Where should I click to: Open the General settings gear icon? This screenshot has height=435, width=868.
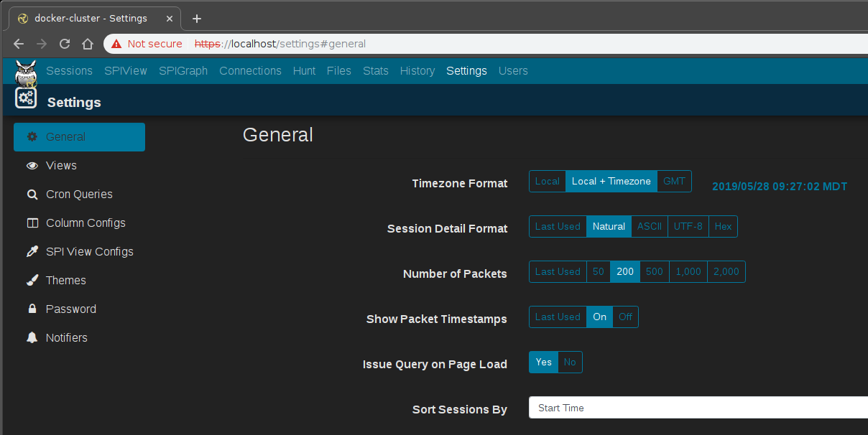(x=32, y=136)
